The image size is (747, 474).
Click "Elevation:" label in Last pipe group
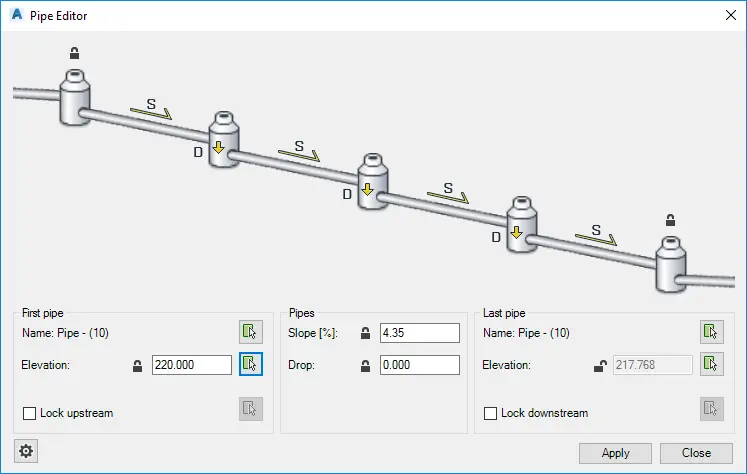pyautogui.click(x=506, y=365)
